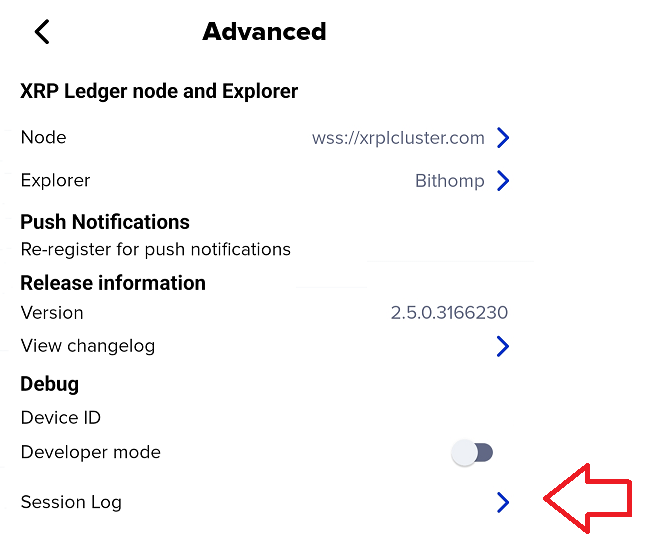651x548 pixels.
Task: Click the Advanced page title
Action: pyautogui.click(x=264, y=31)
